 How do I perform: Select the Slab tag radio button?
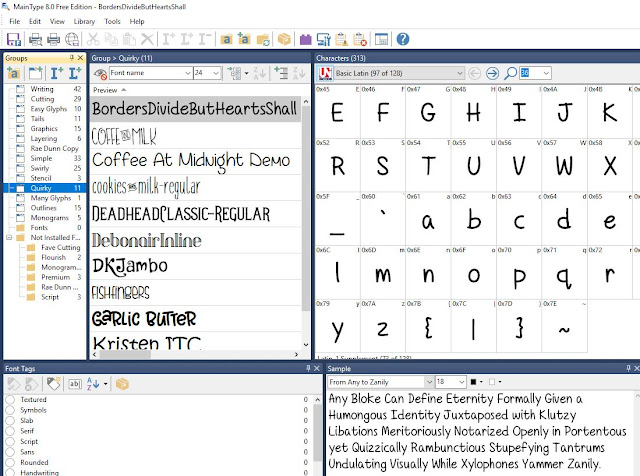pyautogui.click(x=10, y=420)
